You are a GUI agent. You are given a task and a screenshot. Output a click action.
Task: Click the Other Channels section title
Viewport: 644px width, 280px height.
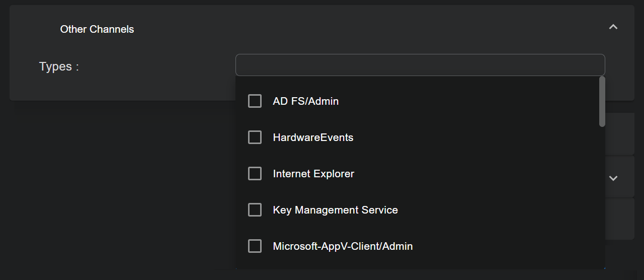tap(97, 29)
